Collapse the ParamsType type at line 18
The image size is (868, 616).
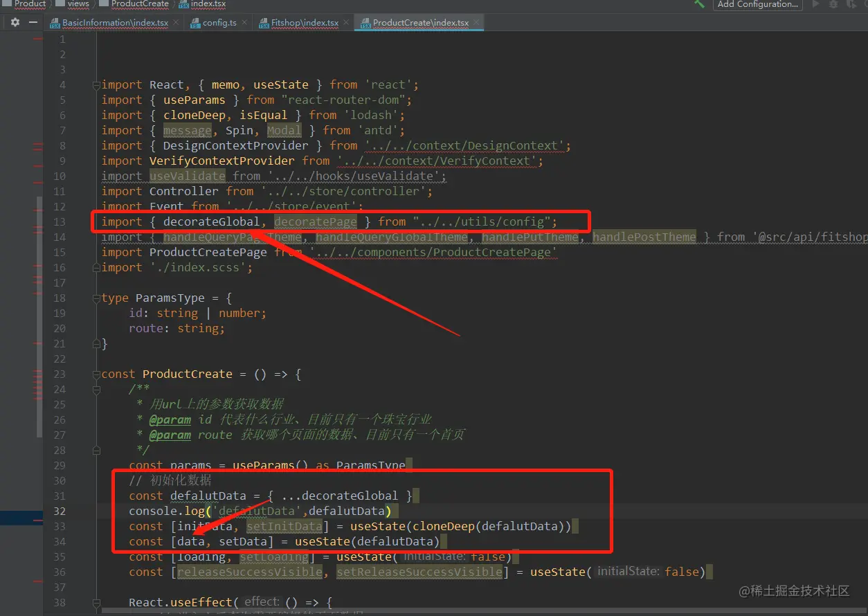point(96,298)
